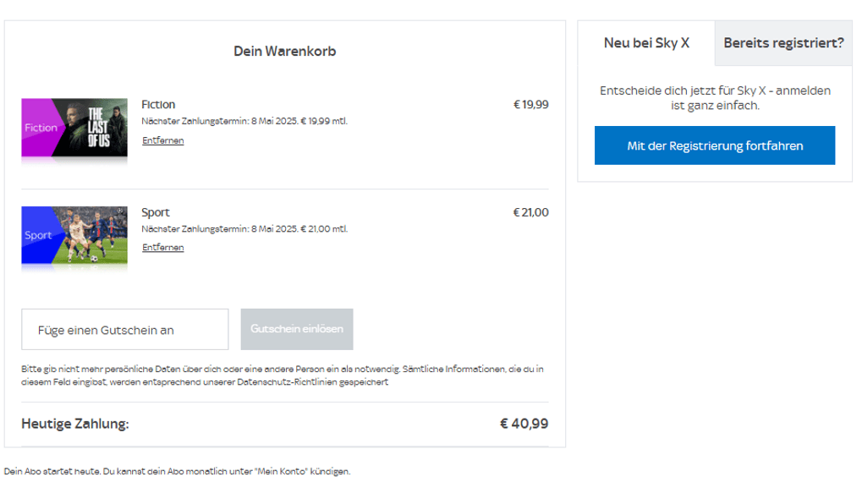
Task: Click the Fiction package title
Action: [x=158, y=105]
